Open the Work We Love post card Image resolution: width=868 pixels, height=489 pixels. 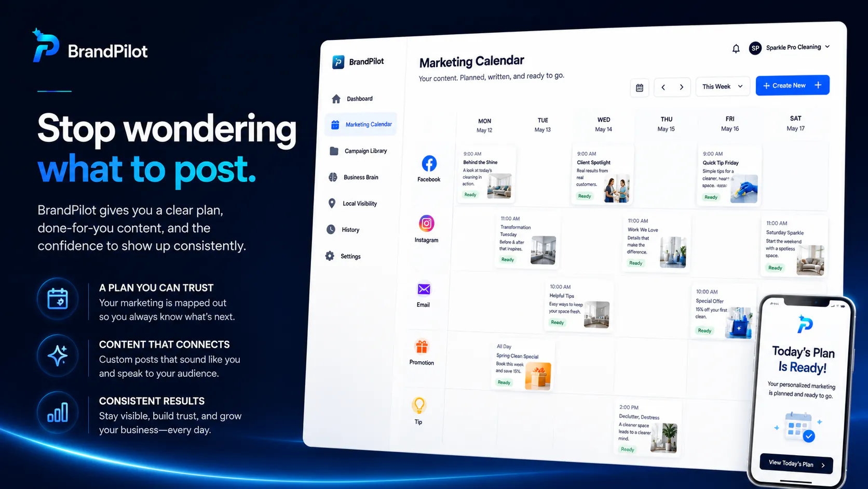[656, 243]
